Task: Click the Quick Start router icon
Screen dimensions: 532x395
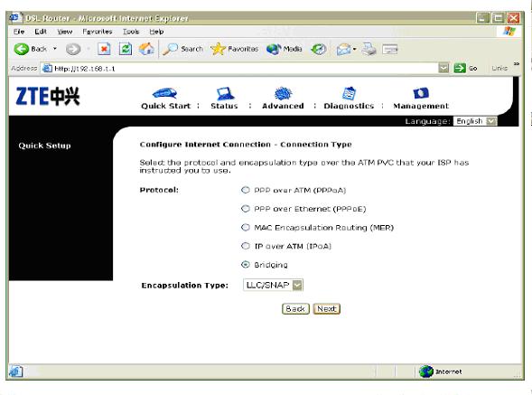Action: tap(165, 93)
